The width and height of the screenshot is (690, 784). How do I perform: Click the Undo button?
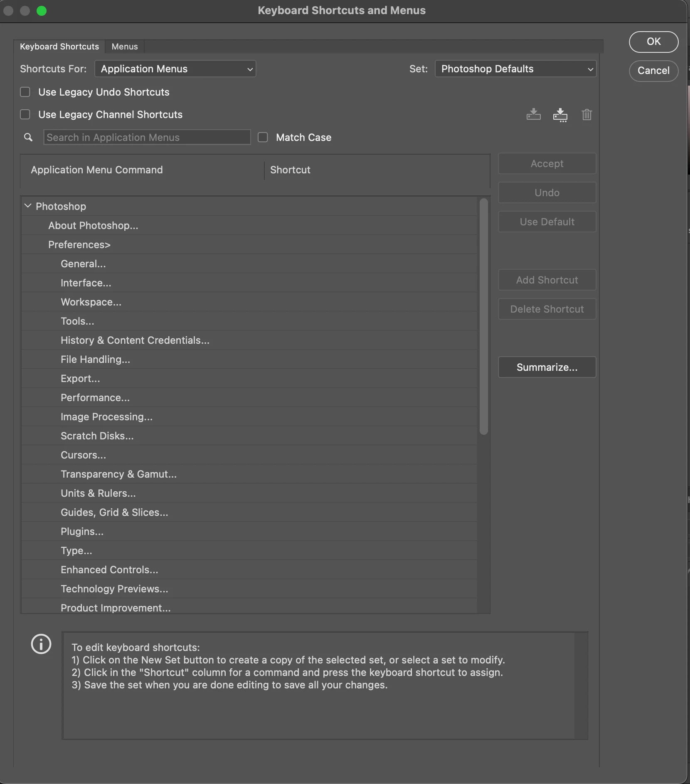(x=547, y=192)
